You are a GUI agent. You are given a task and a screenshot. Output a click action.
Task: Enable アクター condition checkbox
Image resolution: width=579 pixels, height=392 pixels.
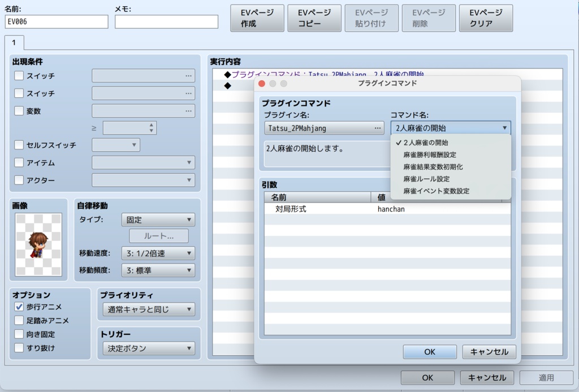click(19, 180)
